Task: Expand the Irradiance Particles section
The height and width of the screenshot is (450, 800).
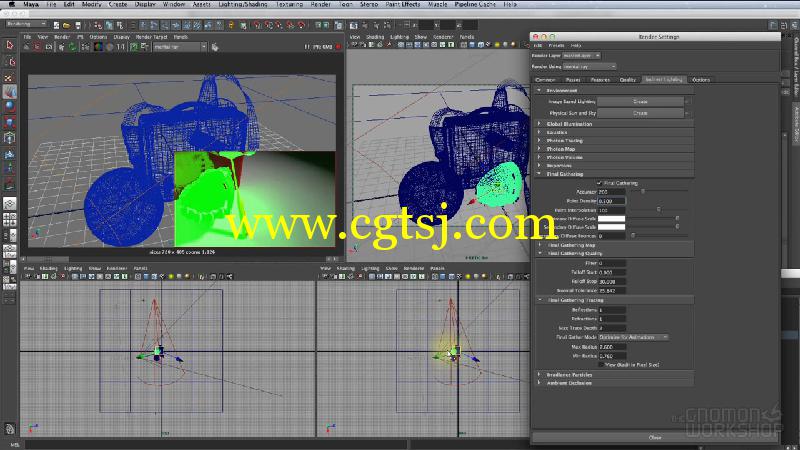Action: 539,374
